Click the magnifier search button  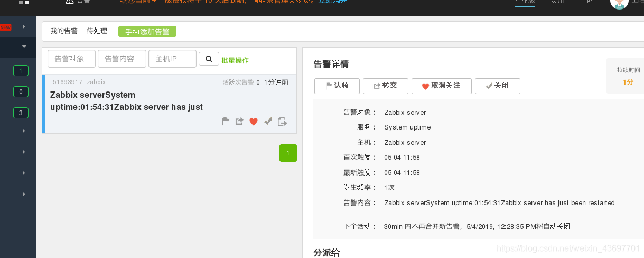click(209, 59)
